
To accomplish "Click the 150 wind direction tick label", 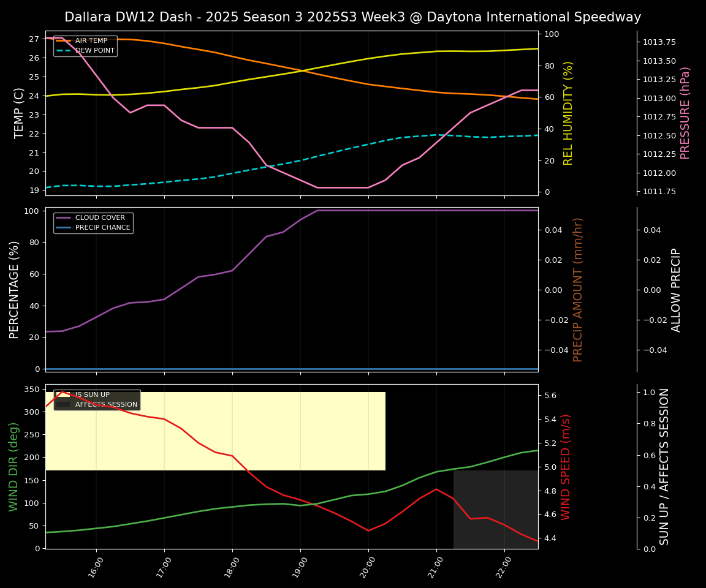I will [x=32, y=480].
